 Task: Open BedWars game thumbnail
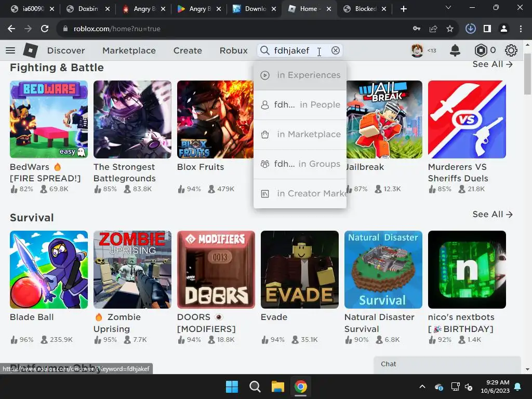(49, 119)
